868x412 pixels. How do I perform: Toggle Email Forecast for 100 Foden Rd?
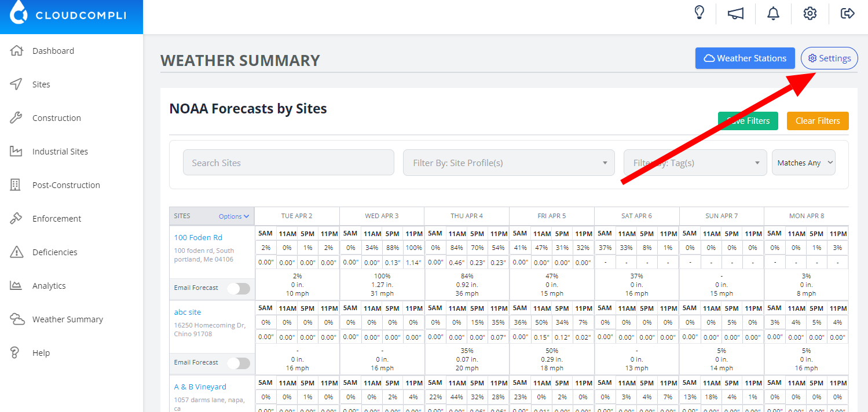pyautogui.click(x=239, y=288)
